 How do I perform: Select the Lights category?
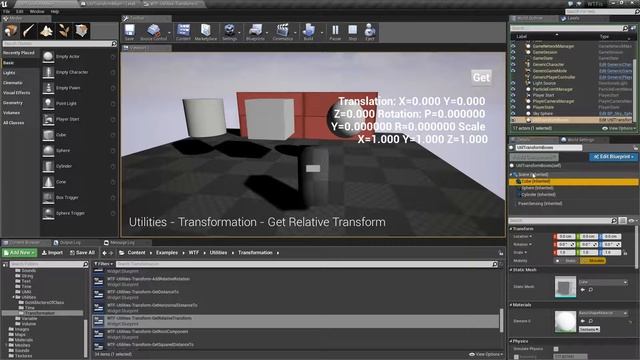pyautogui.click(x=9, y=73)
